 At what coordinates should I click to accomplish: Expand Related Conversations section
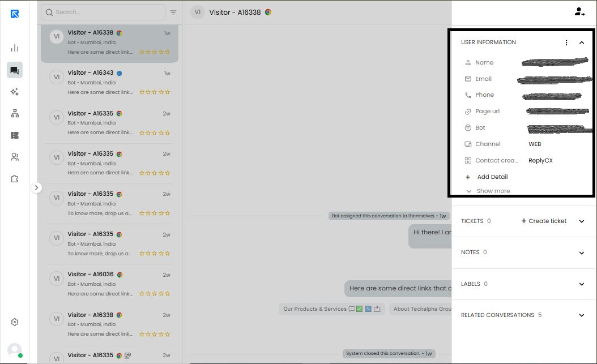[582, 315]
